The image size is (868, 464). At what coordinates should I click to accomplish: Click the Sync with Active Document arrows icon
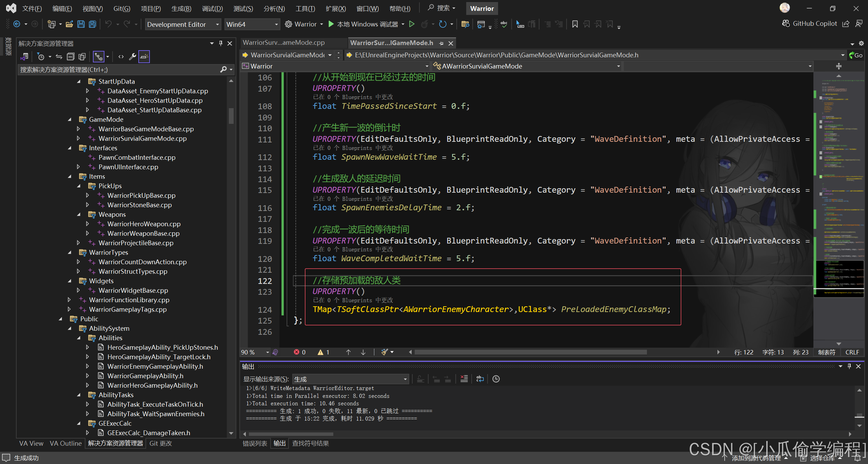59,57
